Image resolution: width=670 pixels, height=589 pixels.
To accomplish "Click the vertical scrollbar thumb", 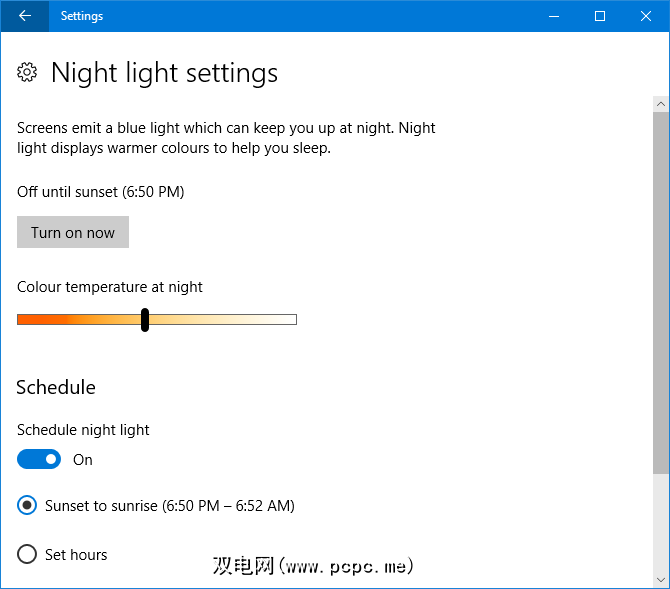I will [x=661, y=290].
